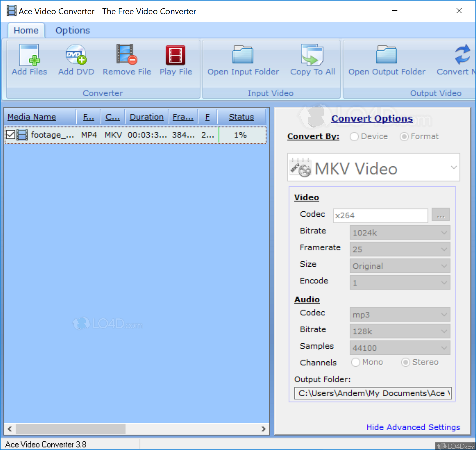The height and width of the screenshot is (450, 476).
Task: Open the Framerate 25 dropdown
Action: click(x=400, y=249)
